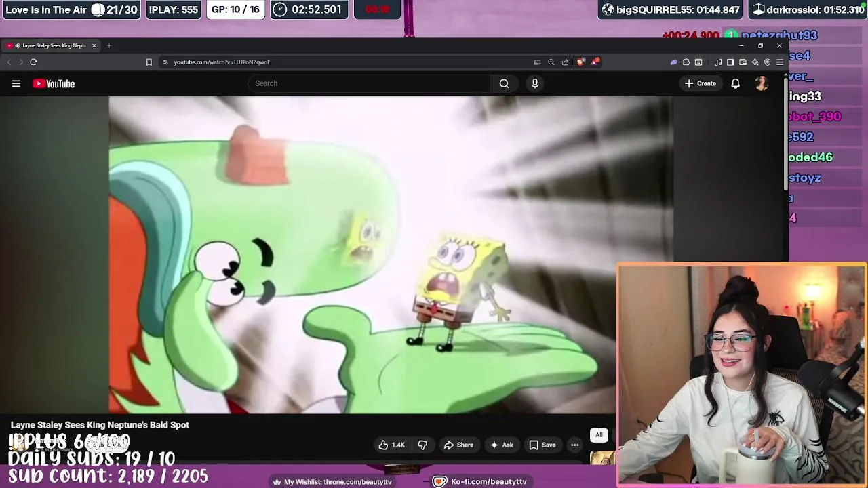868x488 pixels.
Task: Bookmark this page icon
Action: click(149, 62)
